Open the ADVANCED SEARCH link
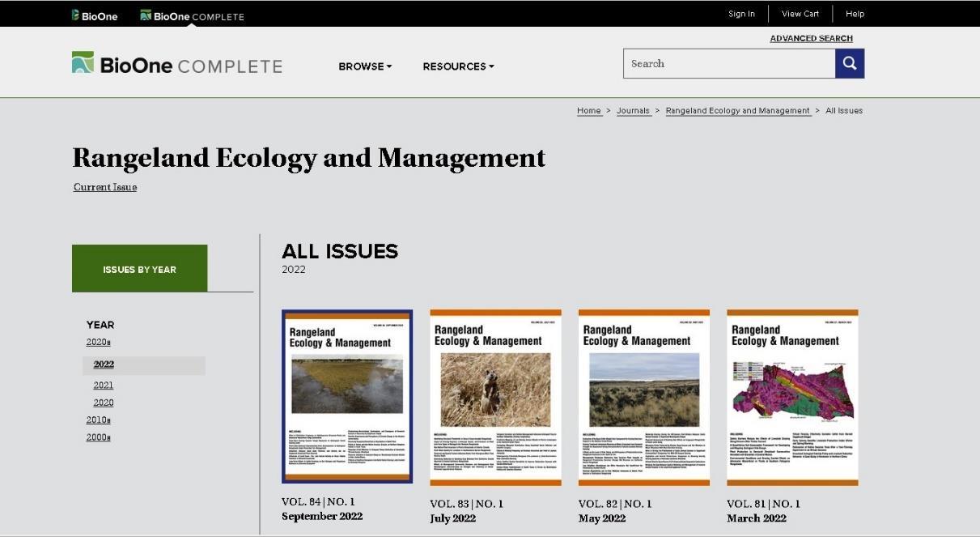Viewport: 980px width, 537px height. tap(811, 38)
